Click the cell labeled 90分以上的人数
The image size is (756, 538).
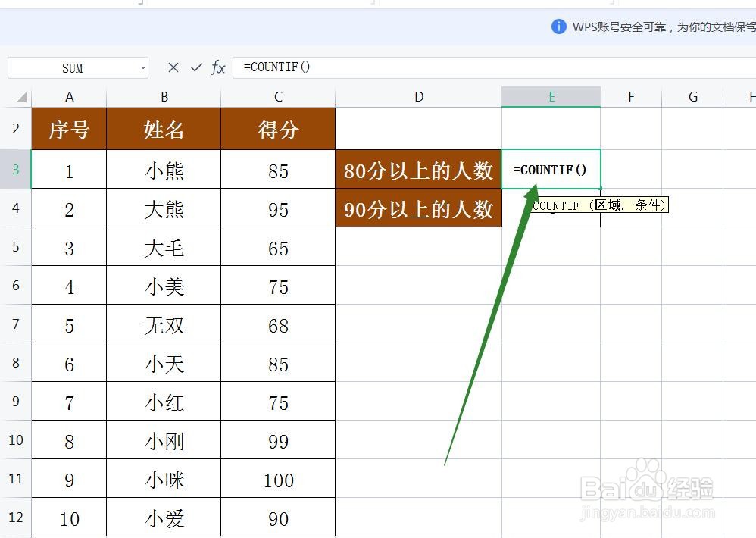(418, 208)
